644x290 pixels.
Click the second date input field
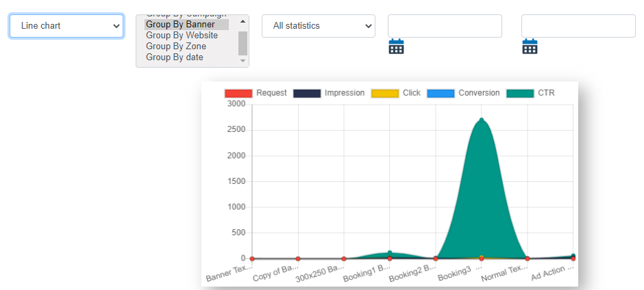tap(578, 26)
